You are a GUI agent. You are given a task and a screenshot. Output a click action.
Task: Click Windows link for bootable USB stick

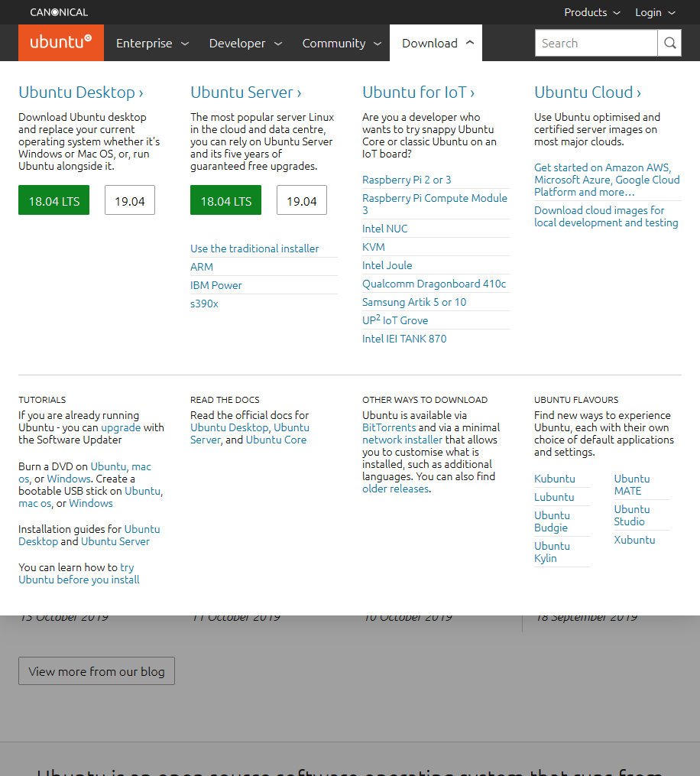point(91,503)
